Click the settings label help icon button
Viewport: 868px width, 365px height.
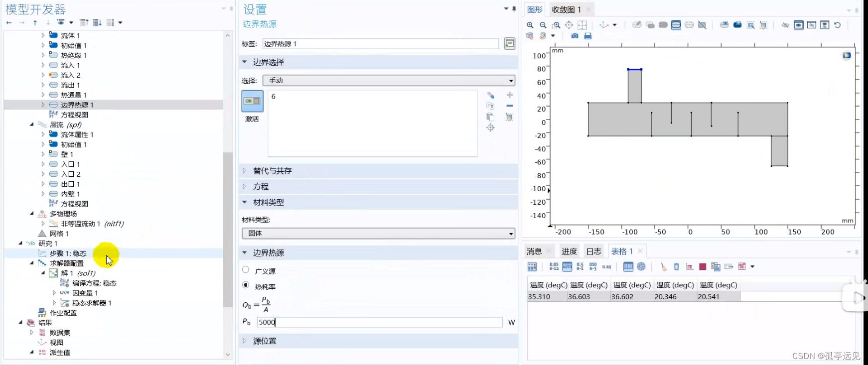pos(510,44)
